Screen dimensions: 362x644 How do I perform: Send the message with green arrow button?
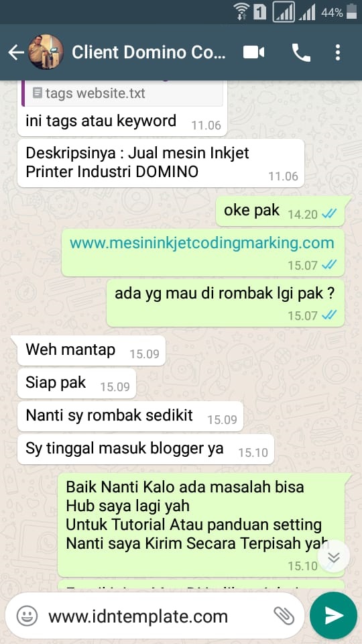coord(333,615)
